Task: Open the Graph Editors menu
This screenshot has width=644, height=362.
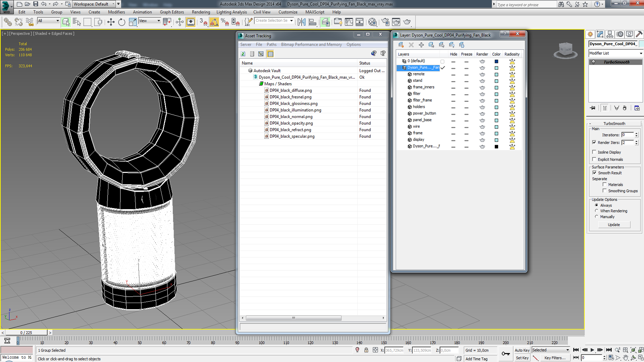Action: point(172,12)
